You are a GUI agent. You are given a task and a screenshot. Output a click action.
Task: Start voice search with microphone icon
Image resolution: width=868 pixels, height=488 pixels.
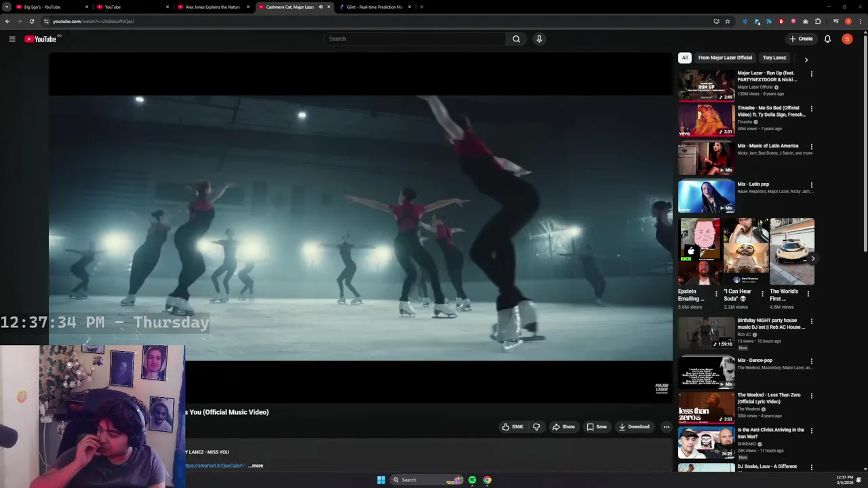(539, 39)
